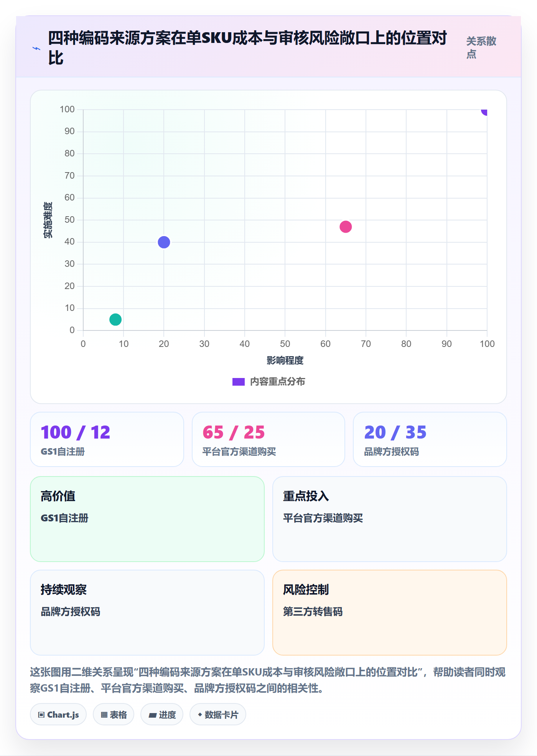
Task: Click the 实施难度 y-axis title
Action: point(48,220)
